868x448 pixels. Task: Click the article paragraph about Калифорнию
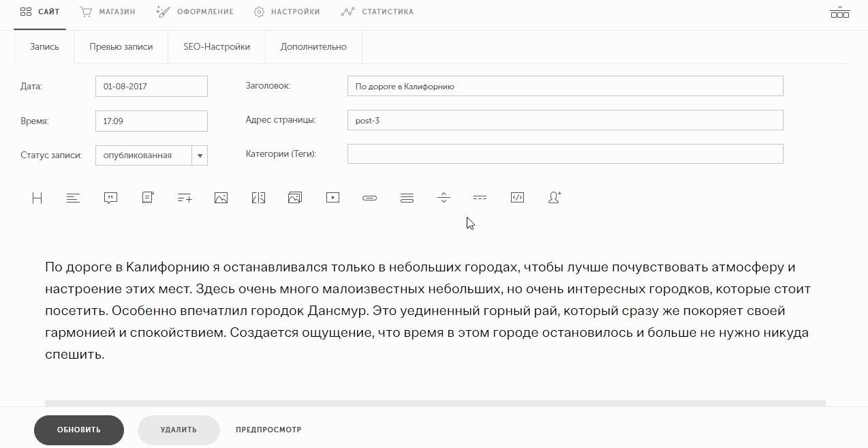pyautogui.click(x=427, y=310)
